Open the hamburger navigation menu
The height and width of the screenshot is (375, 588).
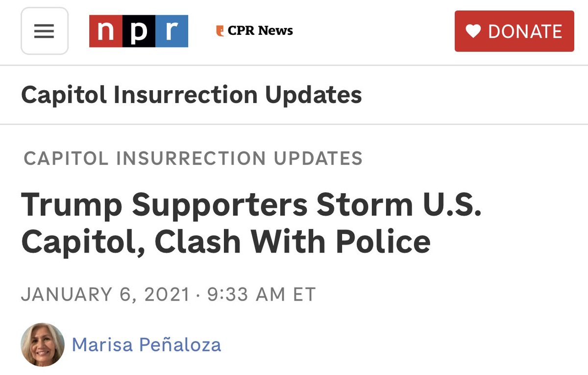click(x=44, y=31)
